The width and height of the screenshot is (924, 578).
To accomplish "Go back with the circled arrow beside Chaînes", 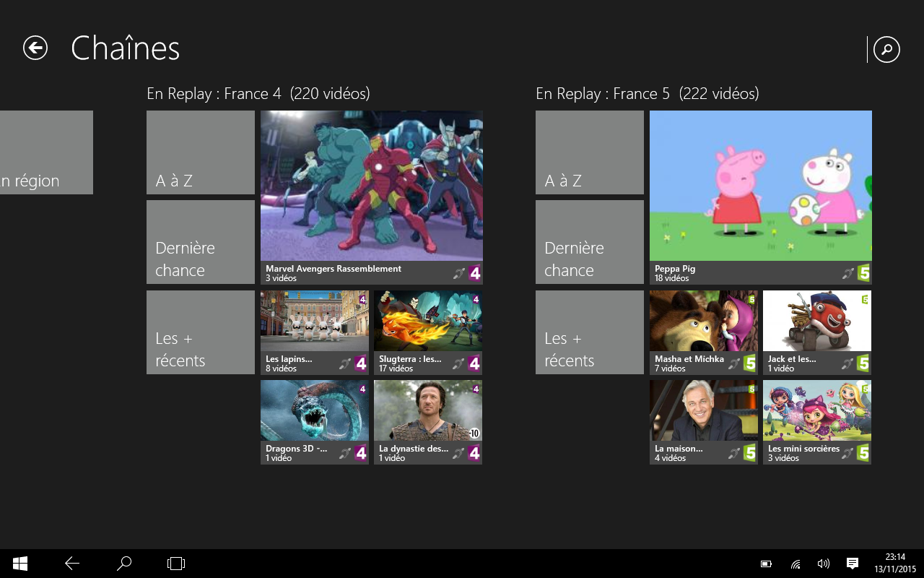I will pos(35,48).
